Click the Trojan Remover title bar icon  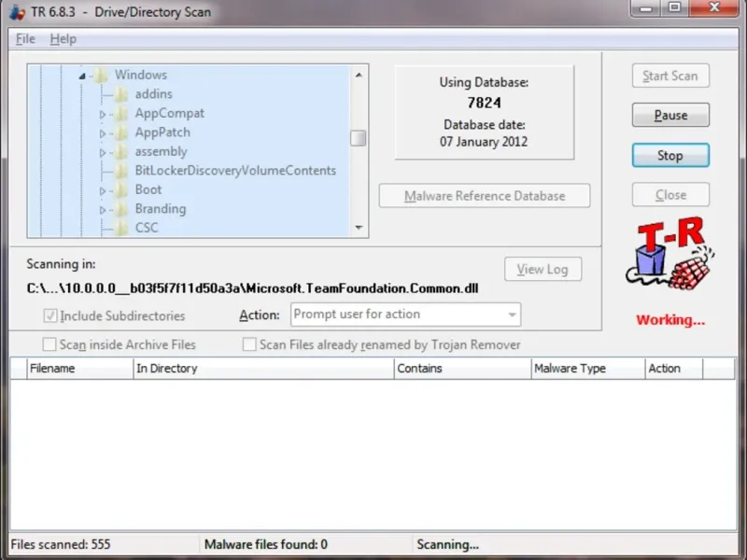click(x=17, y=12)
